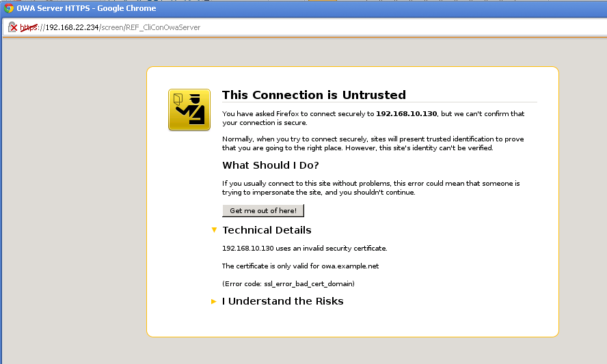Click the 'What Should I Do?' heading
Screen dimensions: 607x364
(x=271, y=165)
